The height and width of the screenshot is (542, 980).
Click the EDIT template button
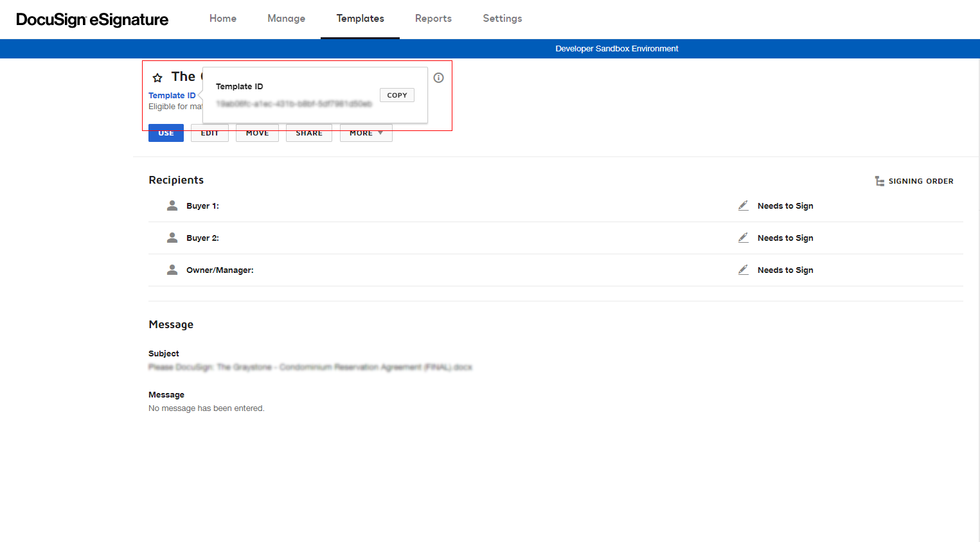coord(209,132)
